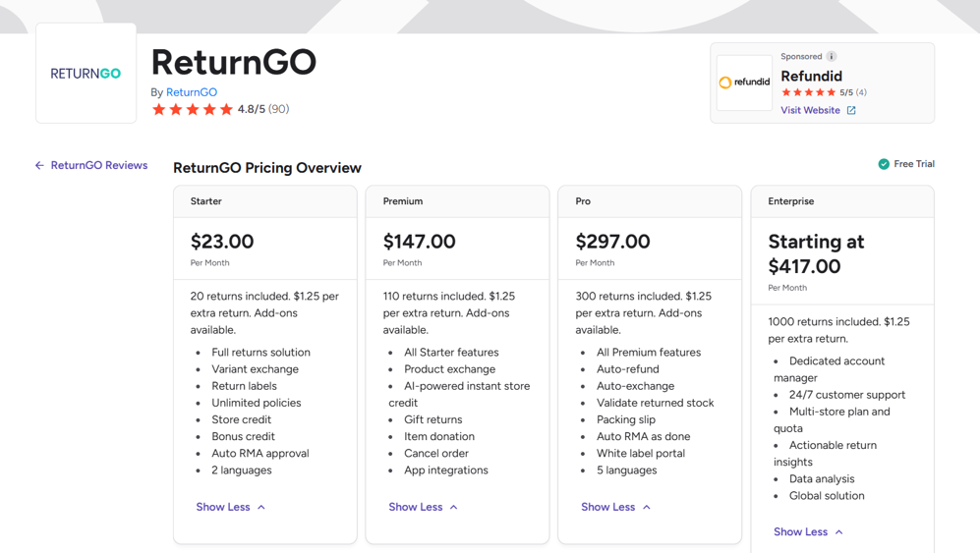
Task: Click 'Multi-store plan and quota' feature
Action: click(832, 419)
